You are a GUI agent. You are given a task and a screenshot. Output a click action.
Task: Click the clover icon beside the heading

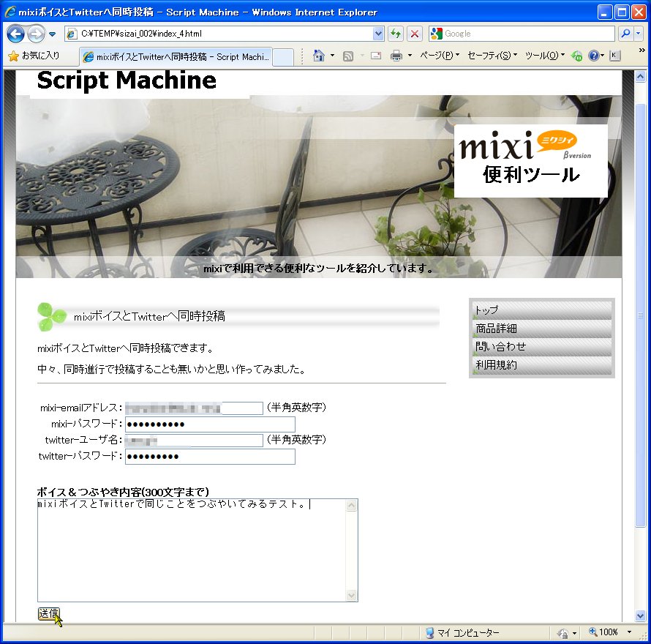51,317
